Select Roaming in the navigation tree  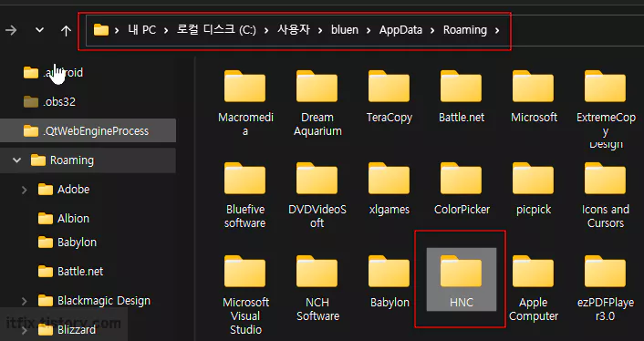88,160
